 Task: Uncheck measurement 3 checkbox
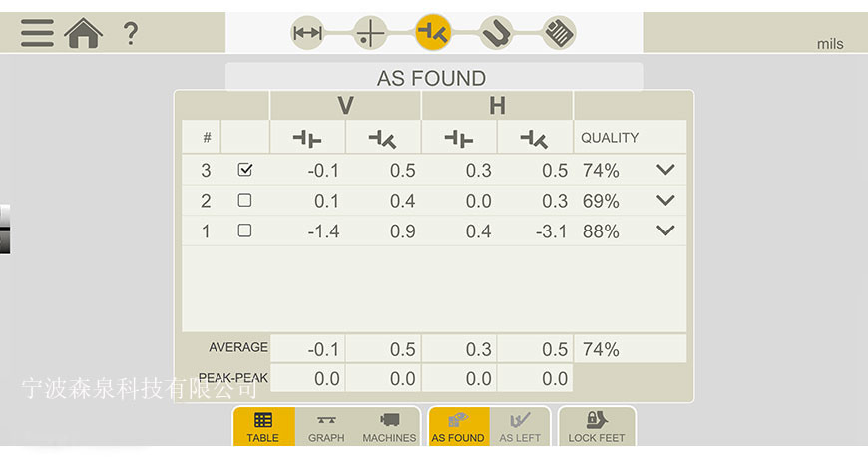click(x=244, y=171)
